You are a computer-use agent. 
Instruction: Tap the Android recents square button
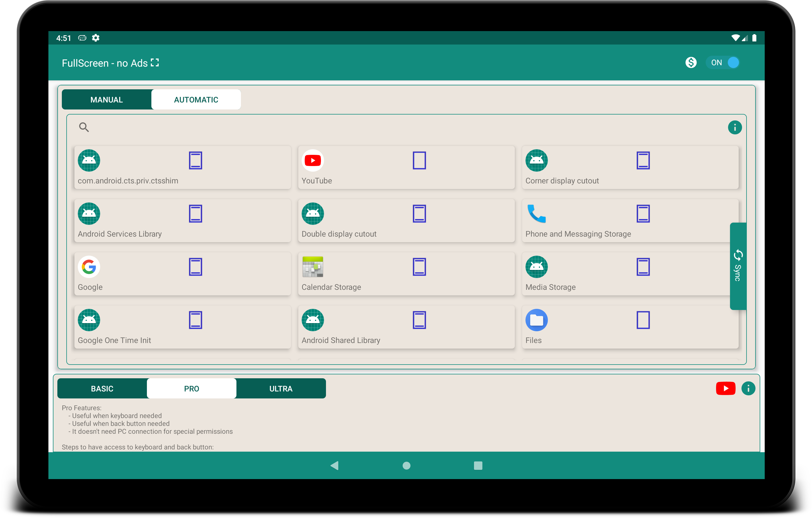[478, 465]
